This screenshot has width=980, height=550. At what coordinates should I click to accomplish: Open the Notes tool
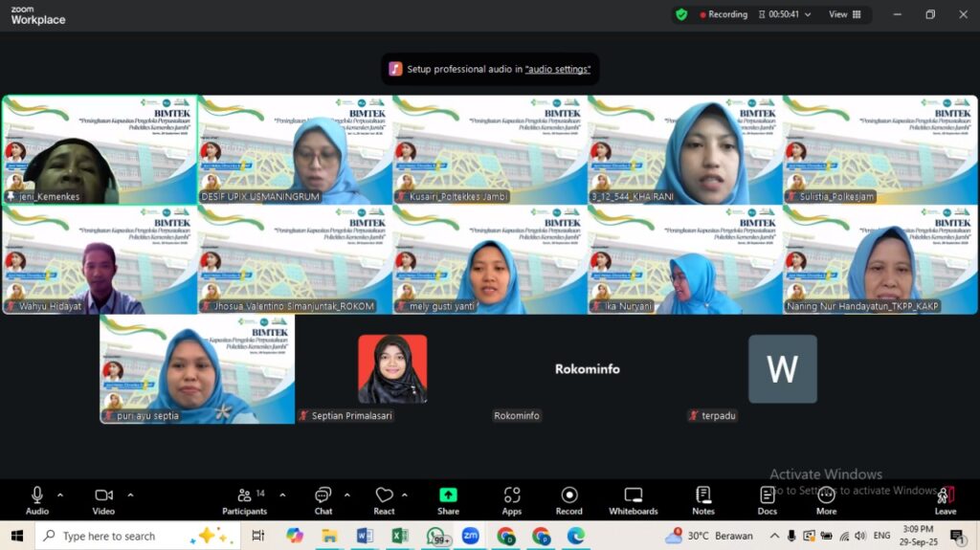pos(703,499)
